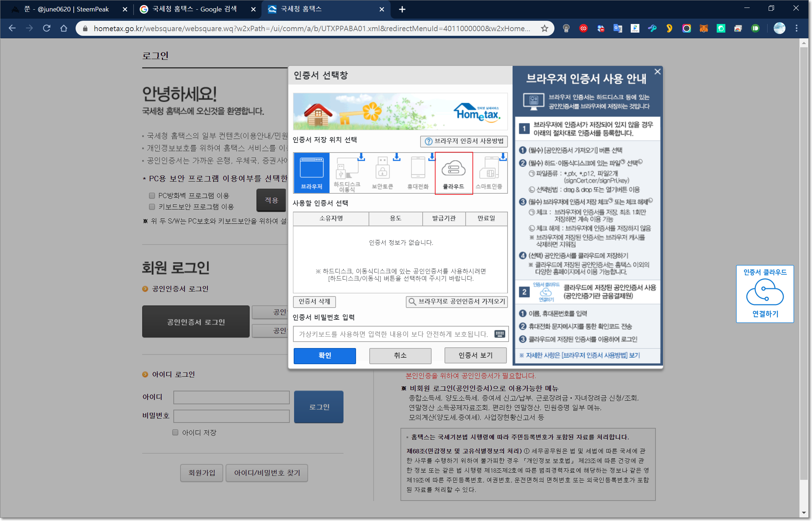The height and width of the screenshot is (521, 812).
Task: Open the virtual keyboard icon in password field
Action: 499,334
